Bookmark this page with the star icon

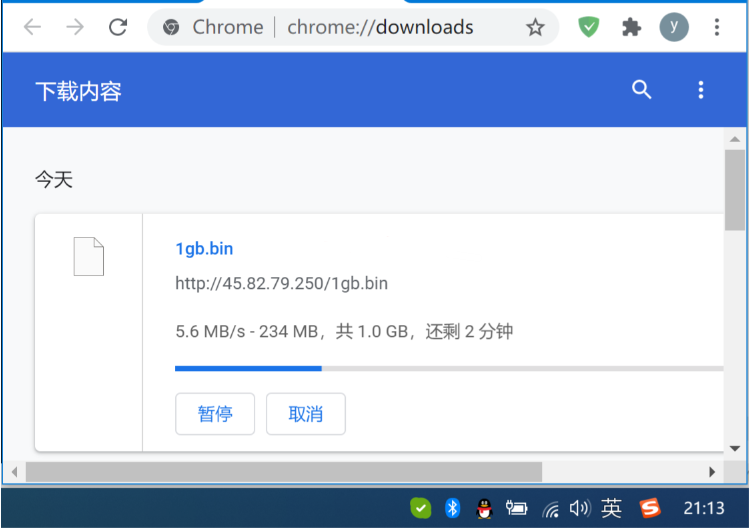coord(535,27)
